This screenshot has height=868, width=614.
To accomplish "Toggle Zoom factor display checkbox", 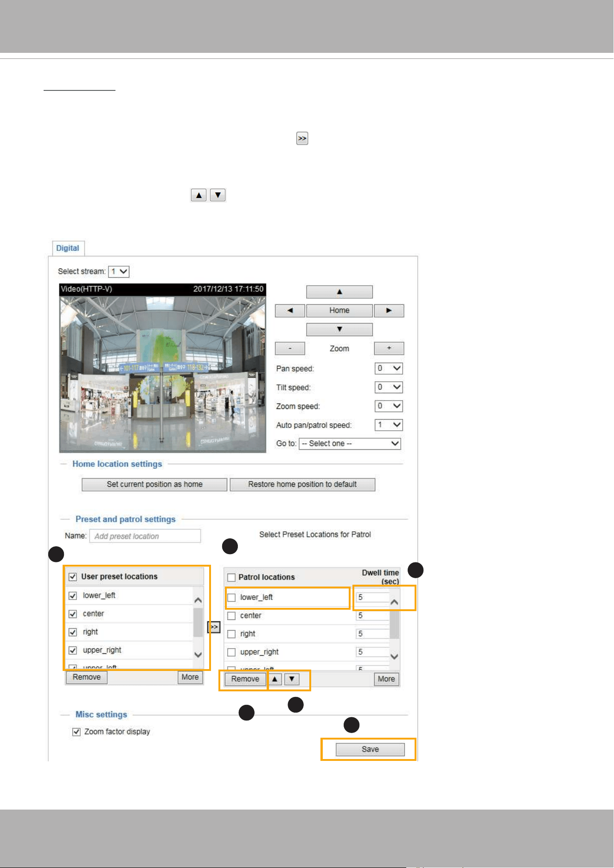I will [77, 732].
